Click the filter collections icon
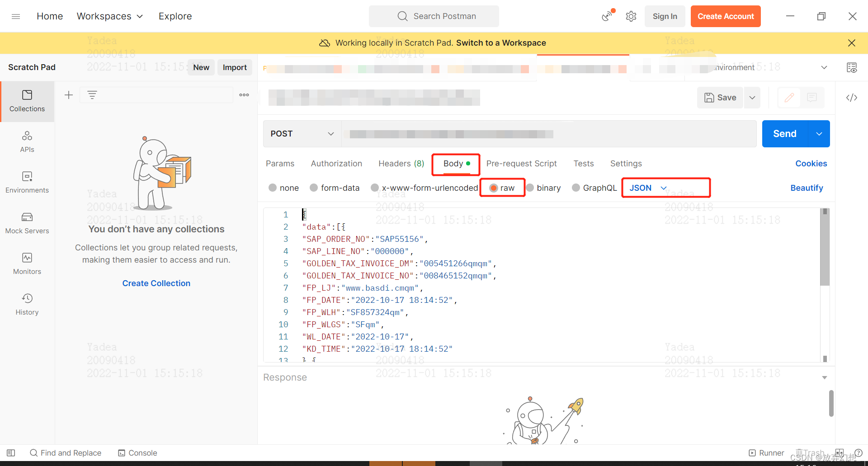This screenshot has height=466, width=868. point(92,95)
